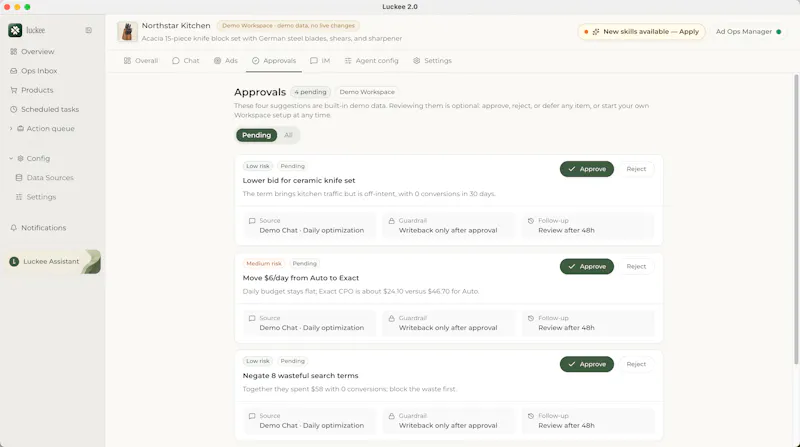Click Guardrail lock icon in Auto to Exact card

click(391, 318)
